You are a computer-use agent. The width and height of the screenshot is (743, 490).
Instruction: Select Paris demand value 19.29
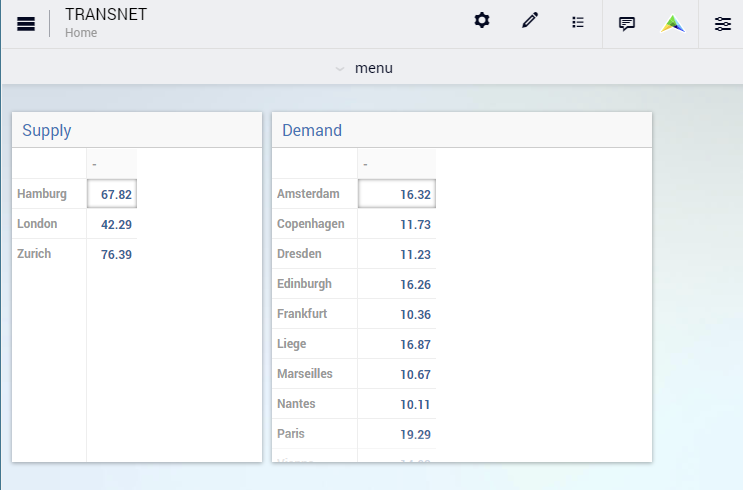tap(397, 434)
